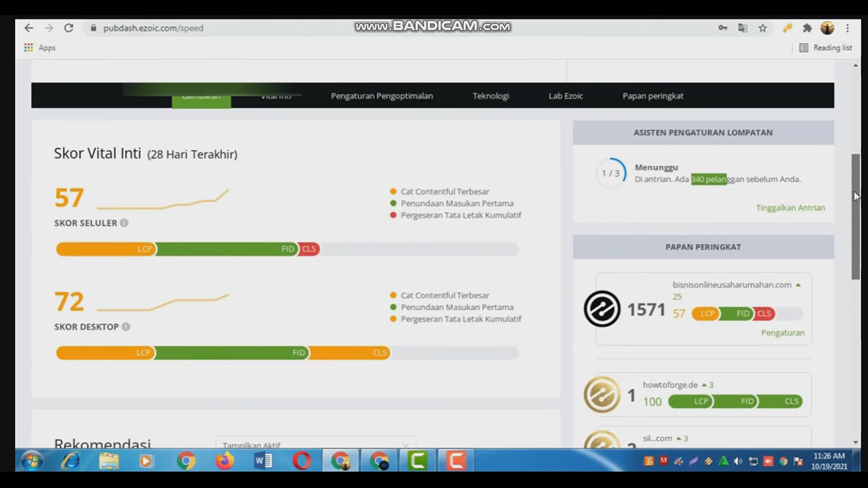Open the Lab Ezoic tab

[x=566, y=96]
